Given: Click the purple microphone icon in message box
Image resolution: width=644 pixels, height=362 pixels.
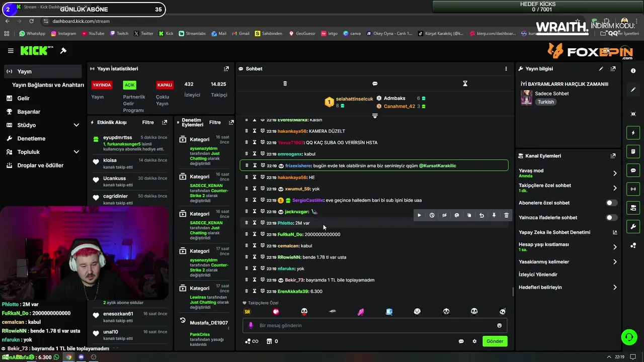Looking at the screenshot, I should point(251,325).
